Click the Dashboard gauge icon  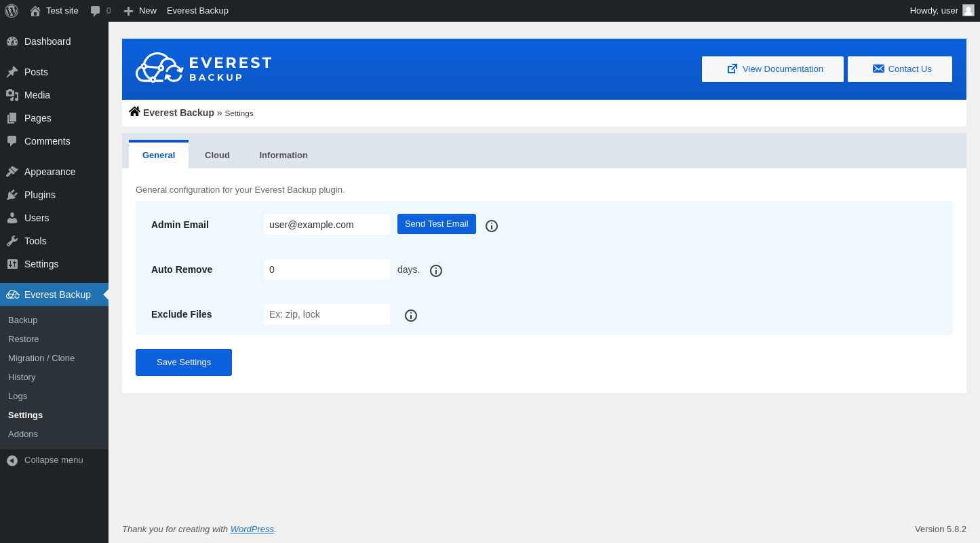click(x=12, y=41)
